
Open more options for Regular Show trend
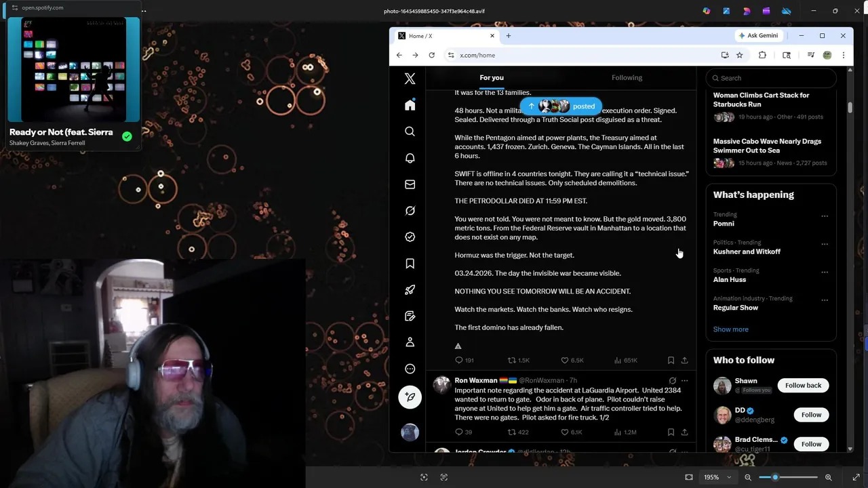[825, 300]
